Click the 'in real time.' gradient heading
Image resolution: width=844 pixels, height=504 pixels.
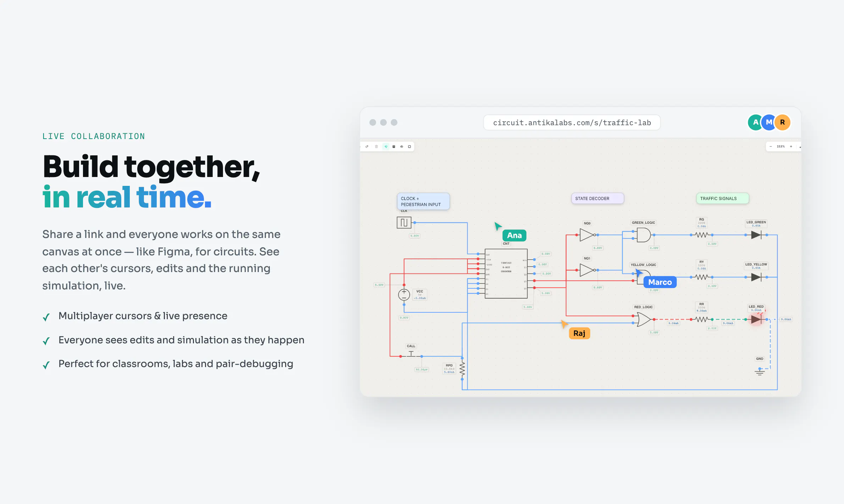pyautogui.click(x=127, y=197)
